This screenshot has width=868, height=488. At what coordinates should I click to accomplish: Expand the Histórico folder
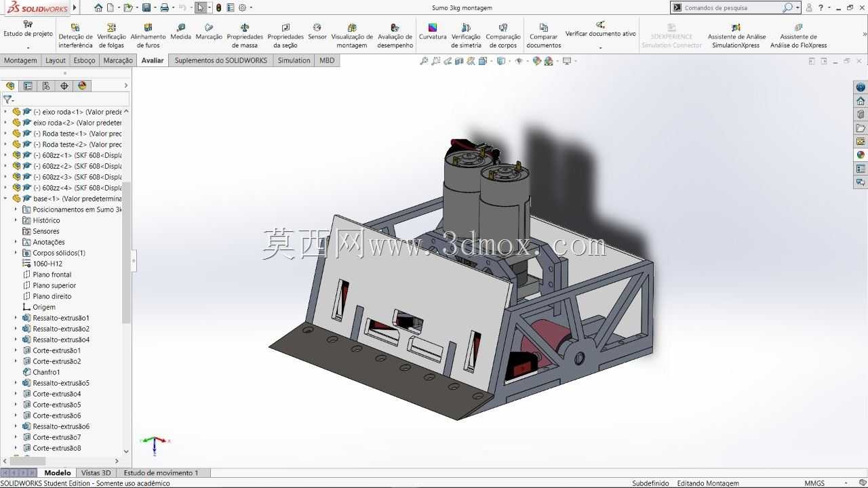pos(16,220)
